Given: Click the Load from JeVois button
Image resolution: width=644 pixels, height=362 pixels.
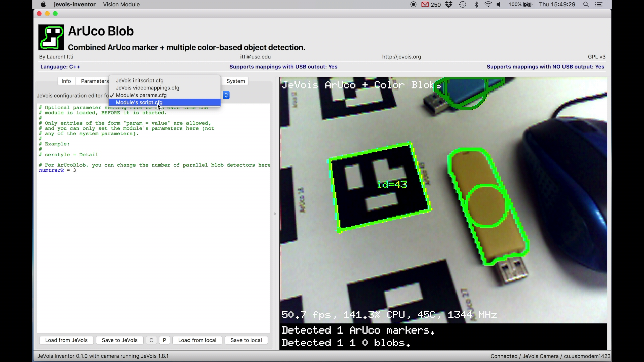Looking at the screenshot, I should (66, 340).
